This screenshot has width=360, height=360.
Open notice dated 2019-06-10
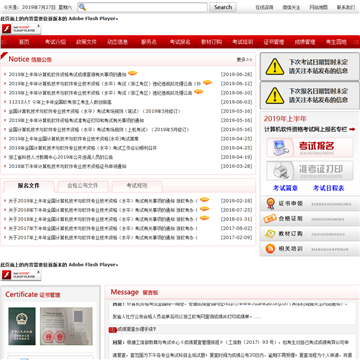coord(100,93)
